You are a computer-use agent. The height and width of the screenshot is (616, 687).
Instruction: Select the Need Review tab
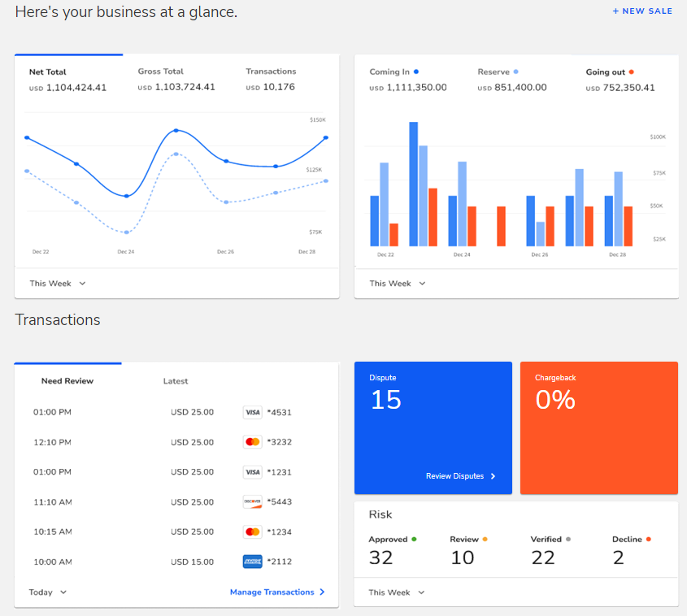pyautogui.click(x=67, y=380)
